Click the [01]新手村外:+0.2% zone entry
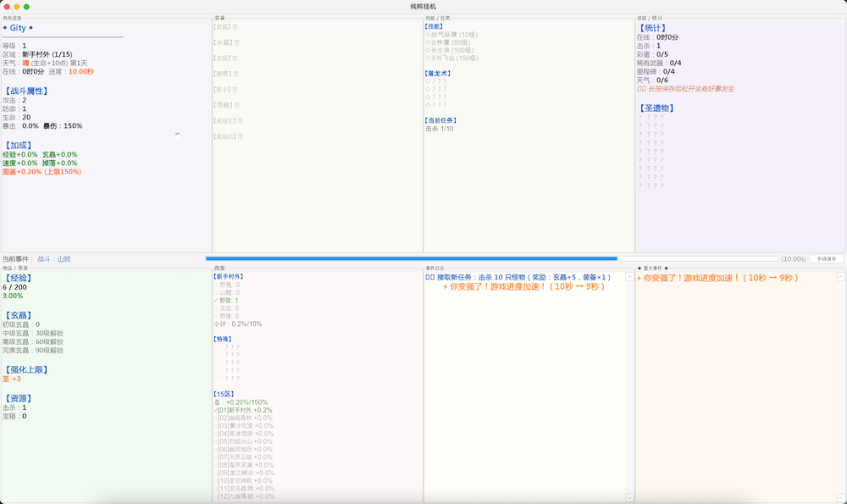Image resolution: width=847 pixels, height=504 pixels. coord(243,411)
